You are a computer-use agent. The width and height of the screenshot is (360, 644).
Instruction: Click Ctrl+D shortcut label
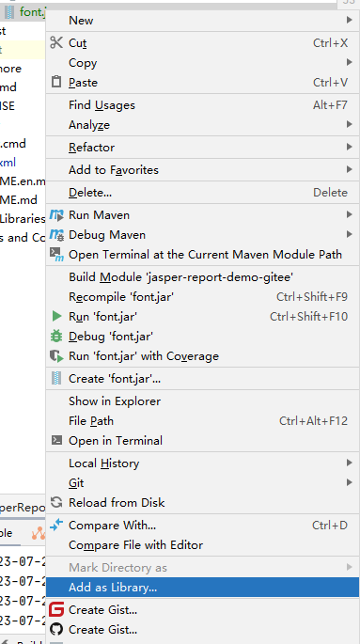tap(330, 525)
